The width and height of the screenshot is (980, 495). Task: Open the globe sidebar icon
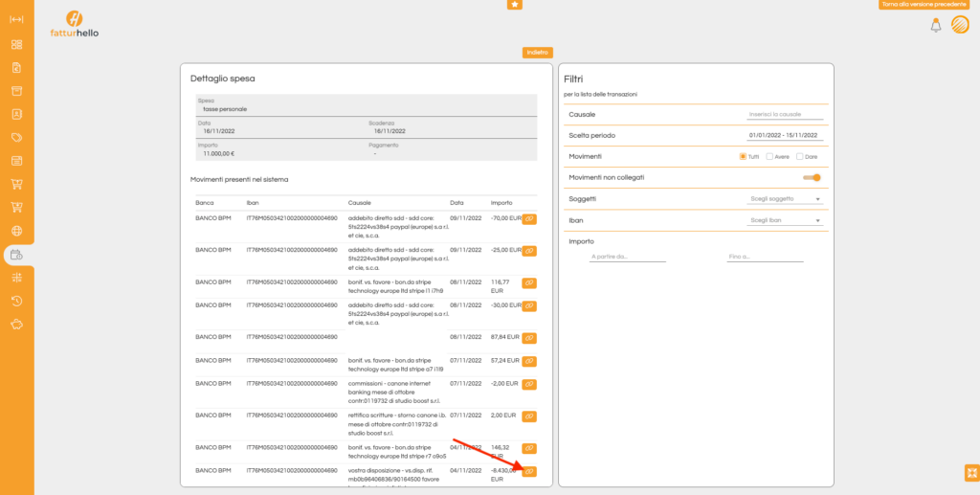[17, 231]
